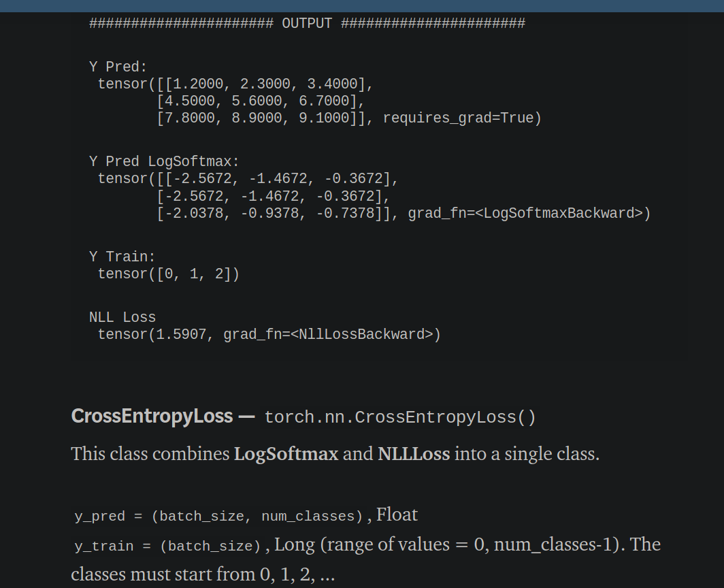This screenshot has height=588, width=724.
Task: Click tensor row [1.2000, 2.3000, 3.4000]
Action: pyautogui.click(x=235, y=84)
